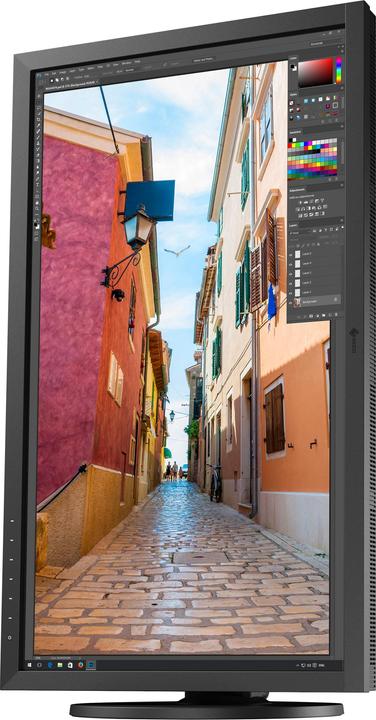Image resolution: width=376 pixels, height=720 pixels.
Task: Click the Lock all icon in Layers panel
Action: click(x=319, y=244)
